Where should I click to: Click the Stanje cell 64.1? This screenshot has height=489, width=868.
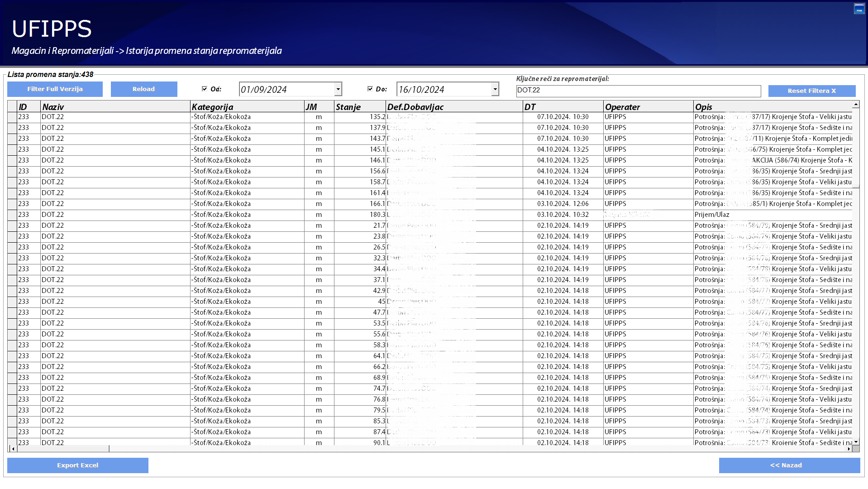[360, 356]
